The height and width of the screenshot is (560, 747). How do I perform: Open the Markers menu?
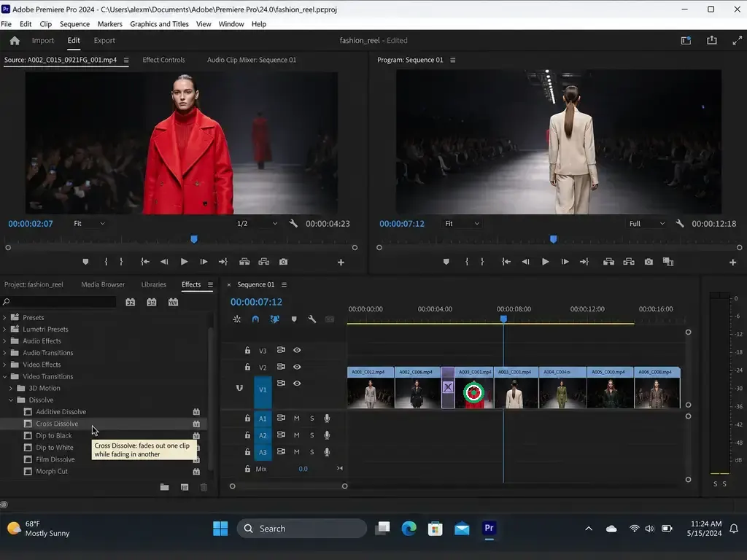109,24
